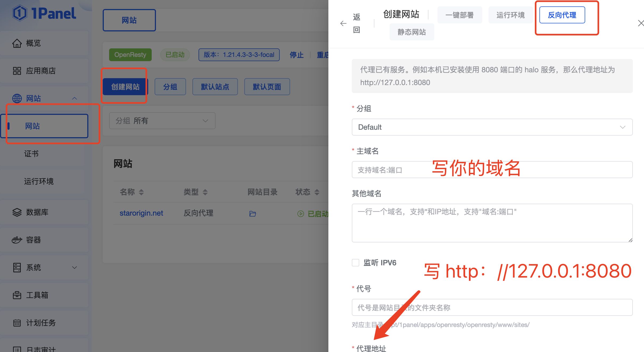The image size is (644, 352).
Task: Open the website directory folder icon
Action: point(253,214)
